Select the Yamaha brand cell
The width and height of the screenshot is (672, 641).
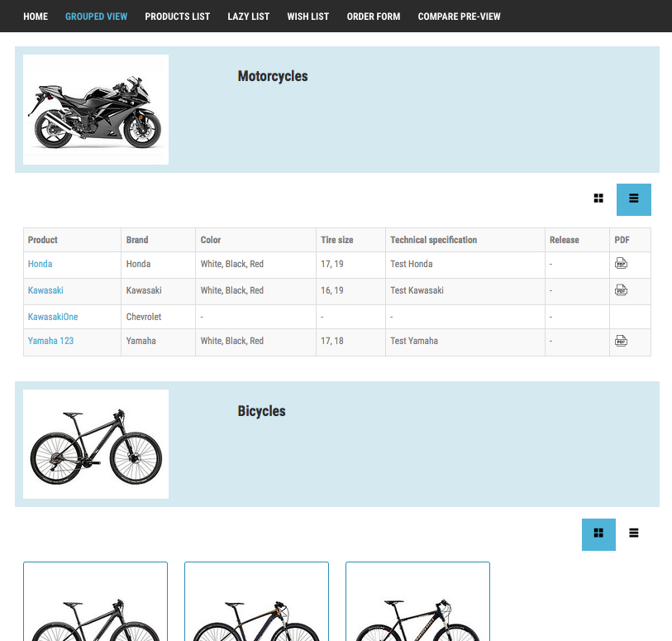click(x=158, y=342)
